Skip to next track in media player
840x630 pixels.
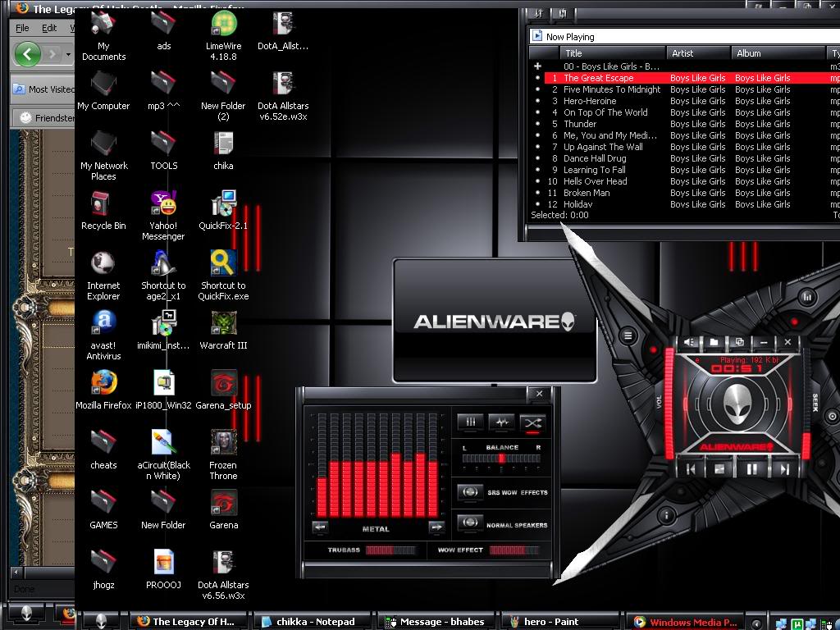pos(784,469)
